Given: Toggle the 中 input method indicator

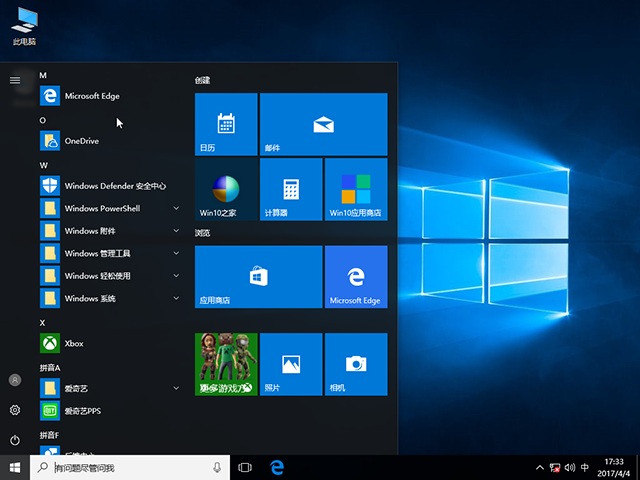Looking at the screenshot, I should point(584,467).
